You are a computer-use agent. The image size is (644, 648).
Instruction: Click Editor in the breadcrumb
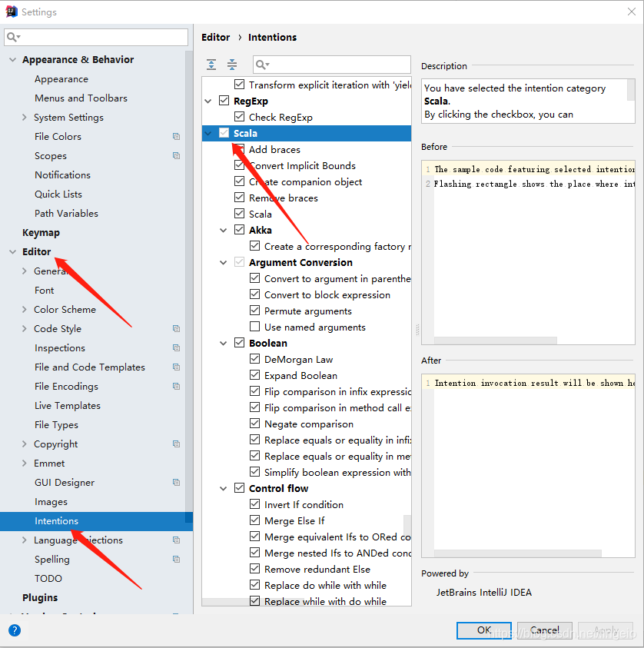(x=216, y=37)
